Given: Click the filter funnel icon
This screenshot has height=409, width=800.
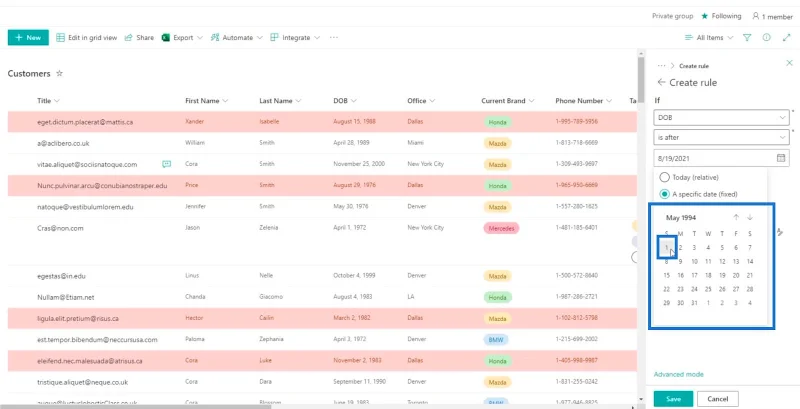Looking at the screenshot, I should [x=747, y=37].
